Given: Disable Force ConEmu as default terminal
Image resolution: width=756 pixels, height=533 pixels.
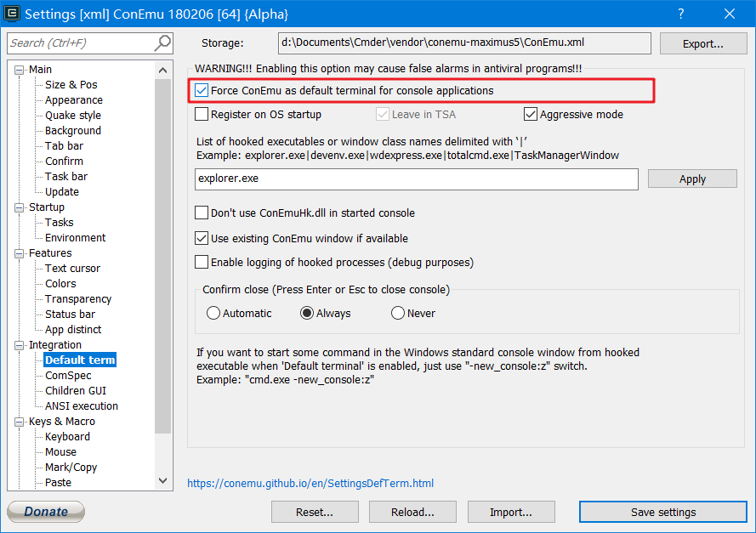Looking at the screenshot, I should [x=203, y=90].
